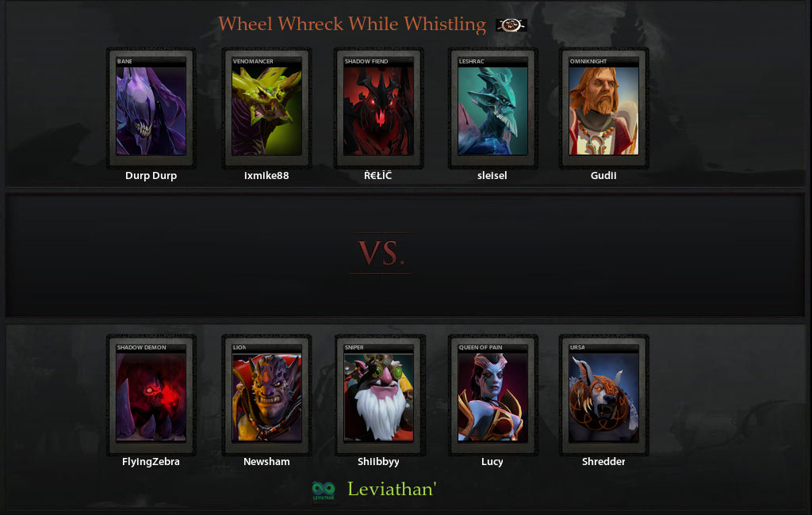This screenshot has height=515, width=812.
Task: Open the Leviathan' team name link
Action: coord(392,489)
